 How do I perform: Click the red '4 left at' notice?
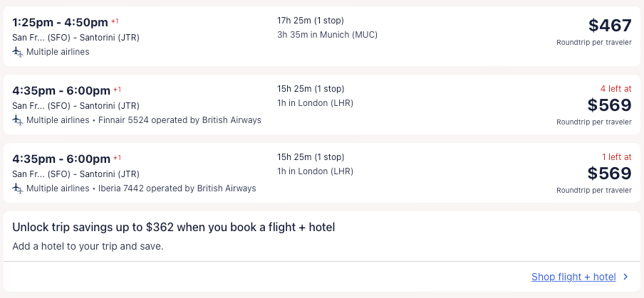[x=615, y=89]
